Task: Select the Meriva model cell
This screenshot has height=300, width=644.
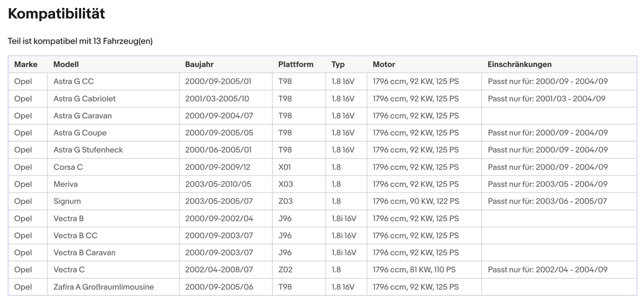Action: (x=66, y=184)
